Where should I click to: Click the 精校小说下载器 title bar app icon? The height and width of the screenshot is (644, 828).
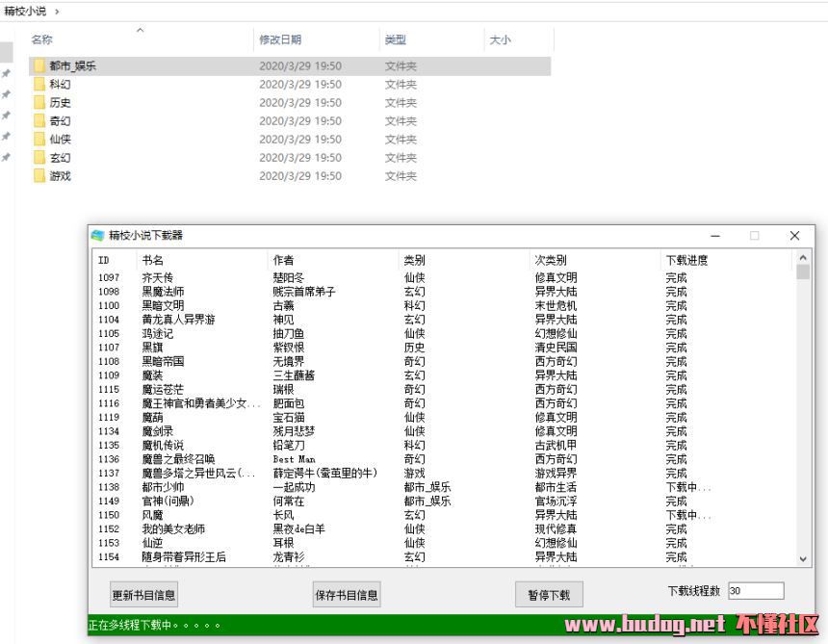97,236
